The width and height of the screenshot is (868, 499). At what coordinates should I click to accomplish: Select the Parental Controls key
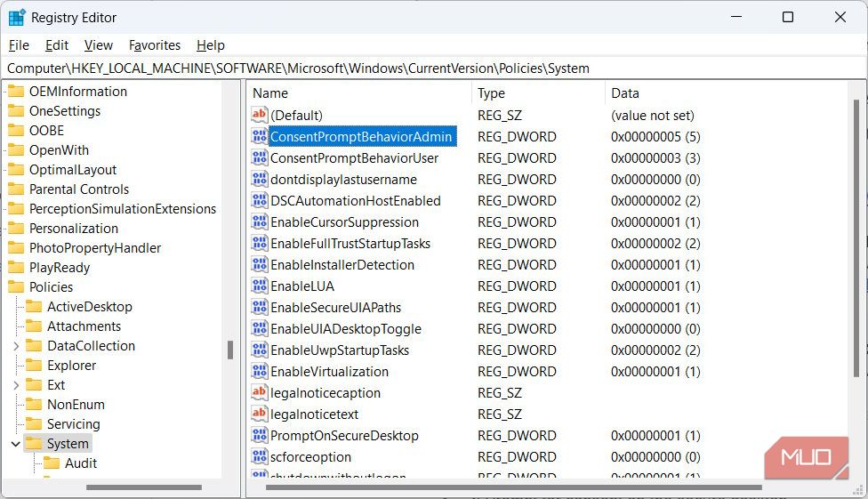coord(78,189)
